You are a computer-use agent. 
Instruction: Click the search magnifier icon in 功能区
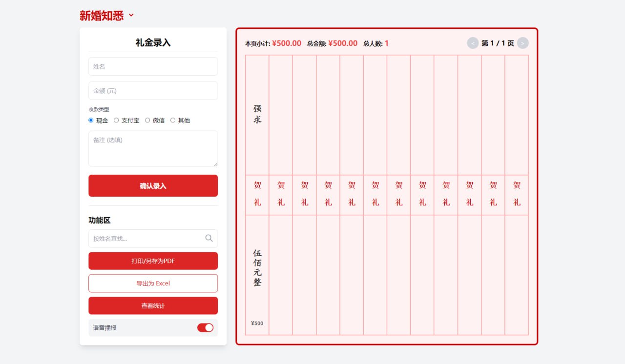(209, 238)
